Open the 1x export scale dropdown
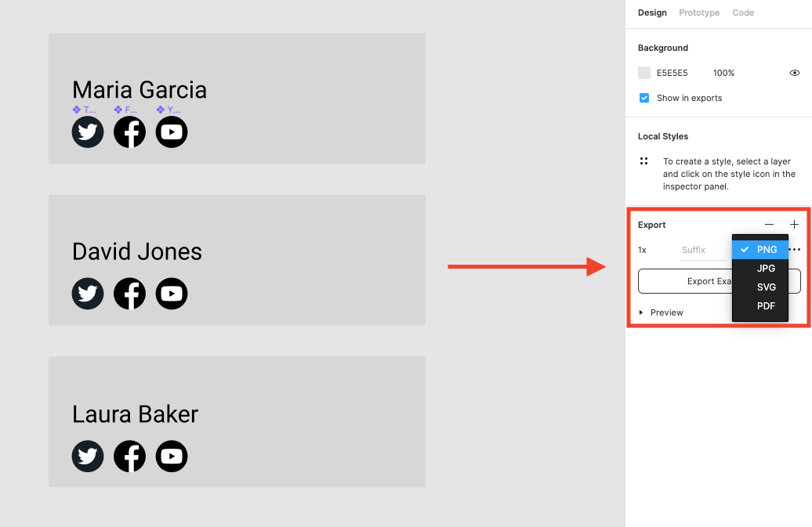The height and width of the screenshot is (527, 812). point(642,250)
